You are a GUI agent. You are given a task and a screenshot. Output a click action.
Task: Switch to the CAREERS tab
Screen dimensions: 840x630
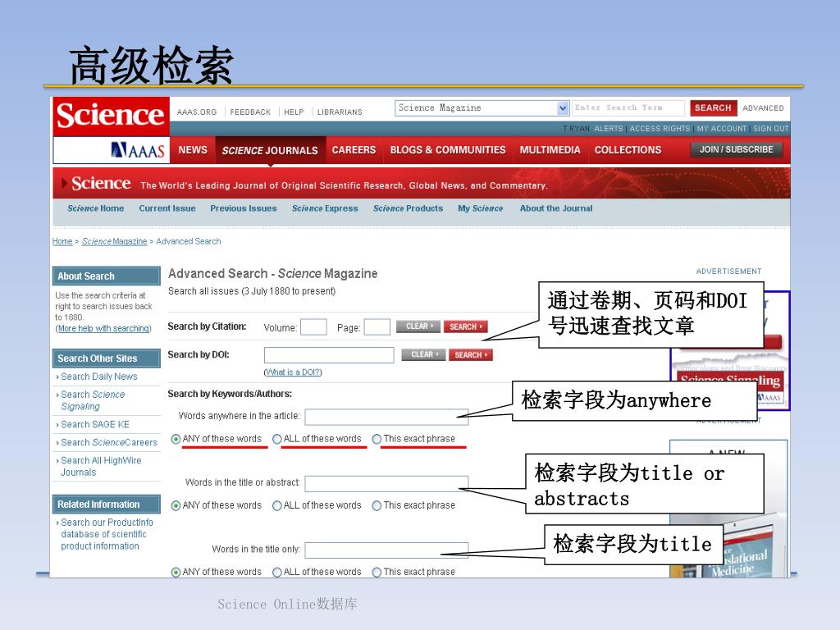354,150
